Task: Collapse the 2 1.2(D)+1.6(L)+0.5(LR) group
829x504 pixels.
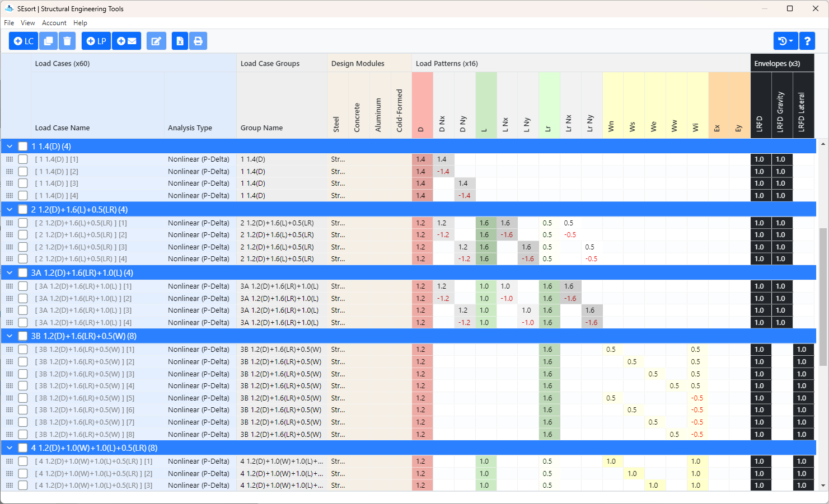Action: 10,209
